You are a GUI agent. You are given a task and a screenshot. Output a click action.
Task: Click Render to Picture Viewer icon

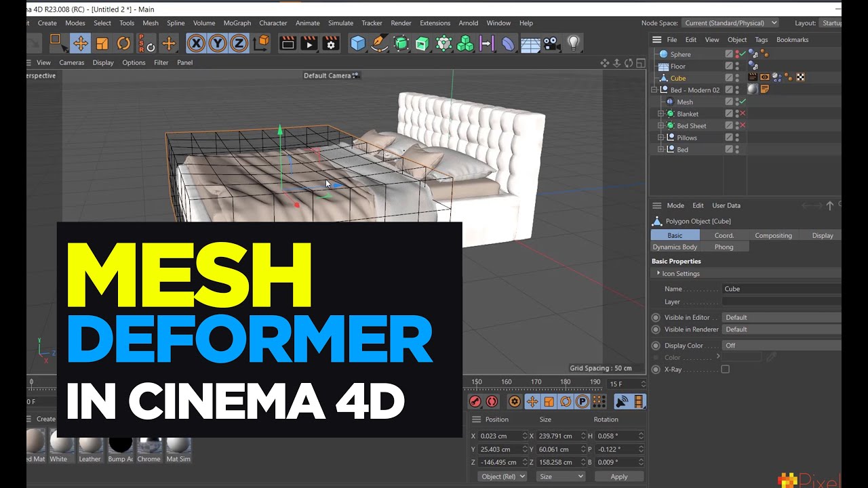coord(309,43)
